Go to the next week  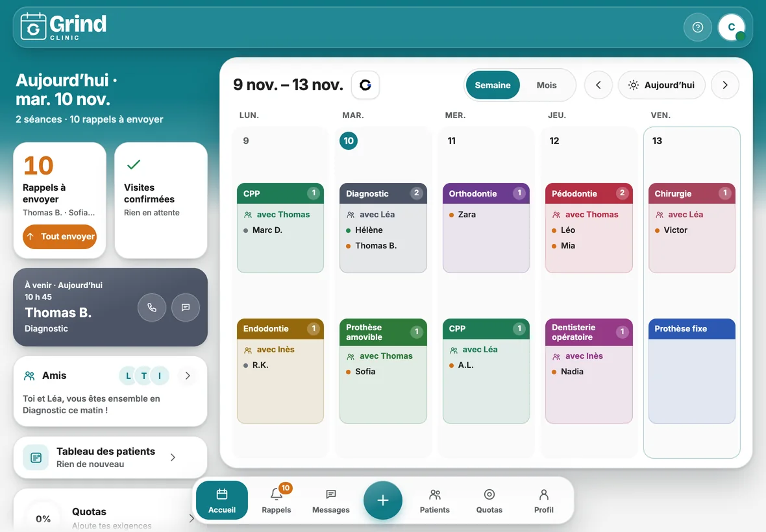click(x=725, y=85)
